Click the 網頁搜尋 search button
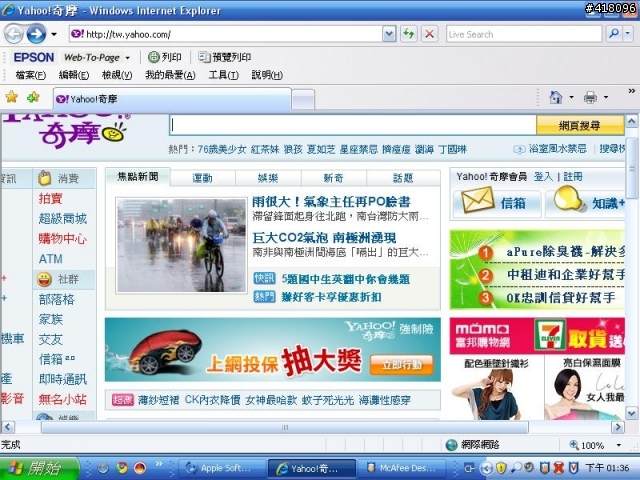Screen dimensions: 640x480 point(580,125)
